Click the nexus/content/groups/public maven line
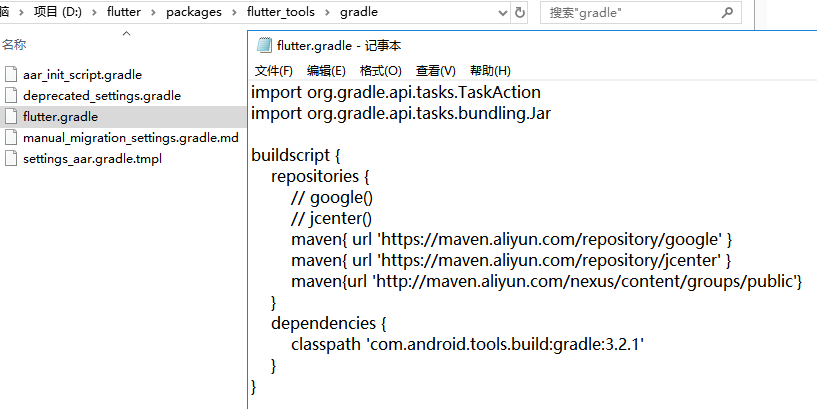The width and height of the screenshot is (817, 409). pyautogui.click(x=547, y=281)
